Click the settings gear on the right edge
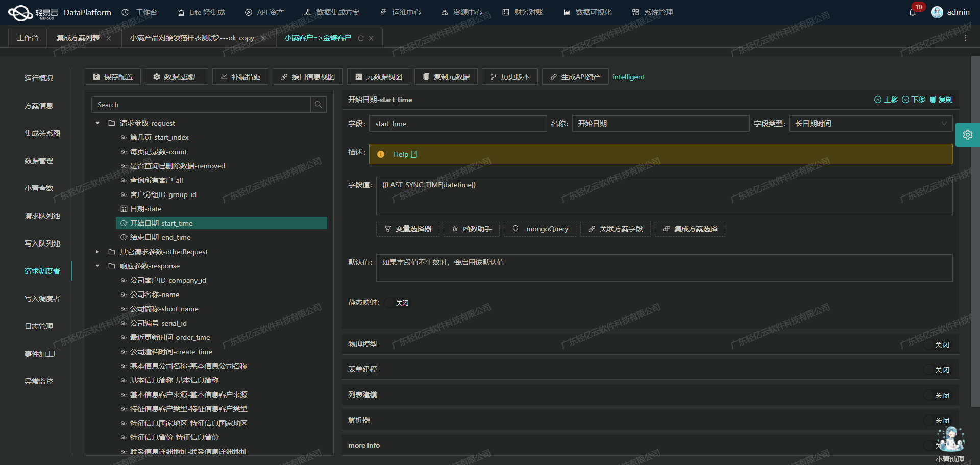This screenshot has width=980, height=465. 967,135
